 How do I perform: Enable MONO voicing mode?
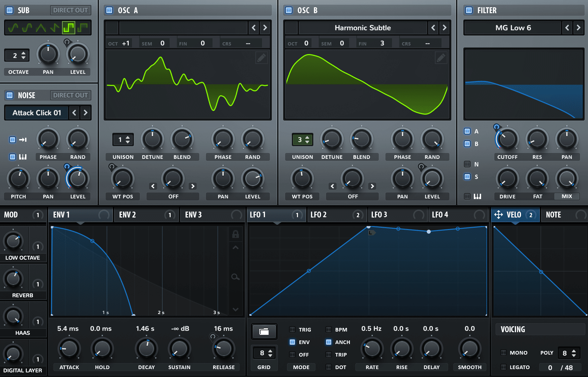pyautogui.click(x=504, y=352)
